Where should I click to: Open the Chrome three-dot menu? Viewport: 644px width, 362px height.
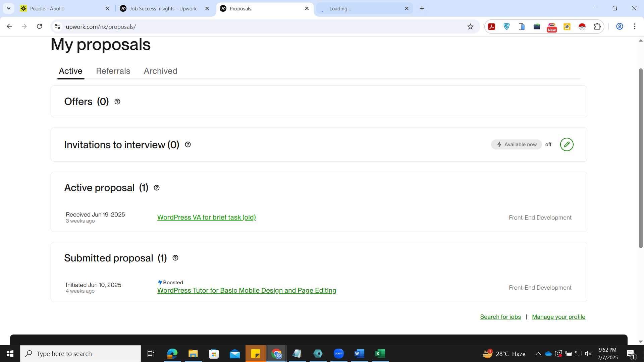[x=635, y=26]
